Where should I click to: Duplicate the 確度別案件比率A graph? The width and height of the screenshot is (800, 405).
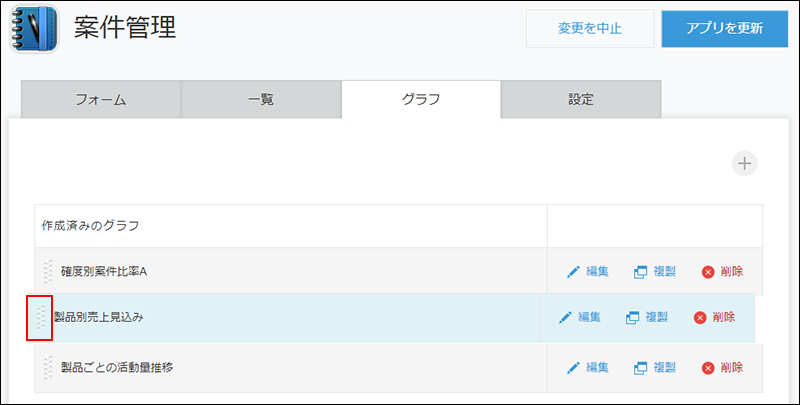(655, 271)
